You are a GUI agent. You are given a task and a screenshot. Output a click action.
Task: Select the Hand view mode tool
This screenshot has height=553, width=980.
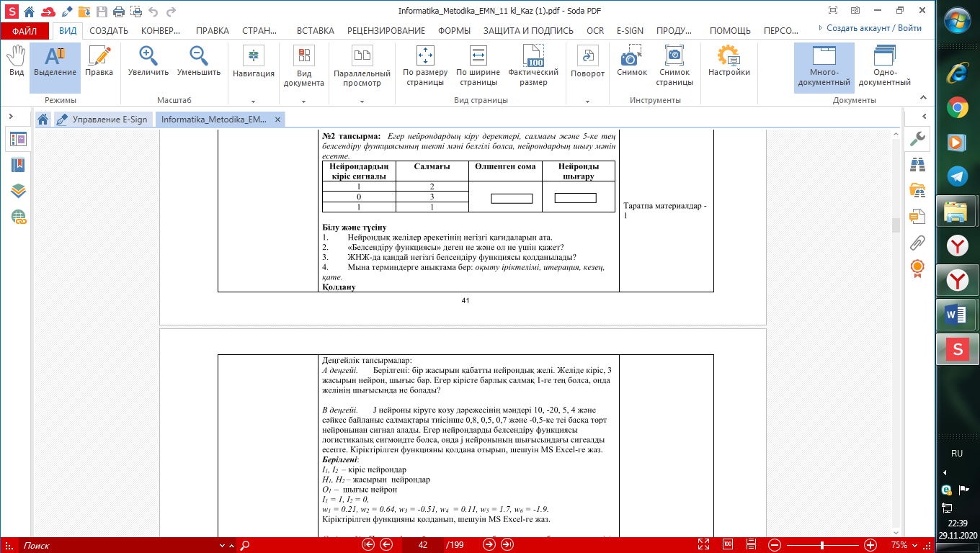pos(16,61)
